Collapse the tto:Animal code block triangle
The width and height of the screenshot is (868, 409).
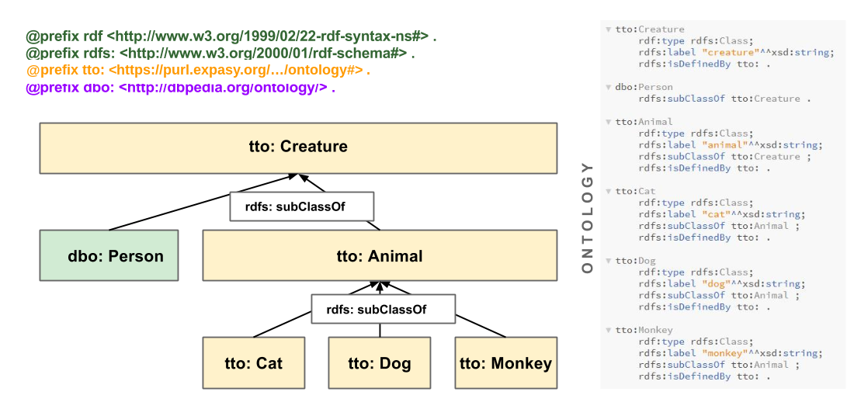tap(609, 122)
